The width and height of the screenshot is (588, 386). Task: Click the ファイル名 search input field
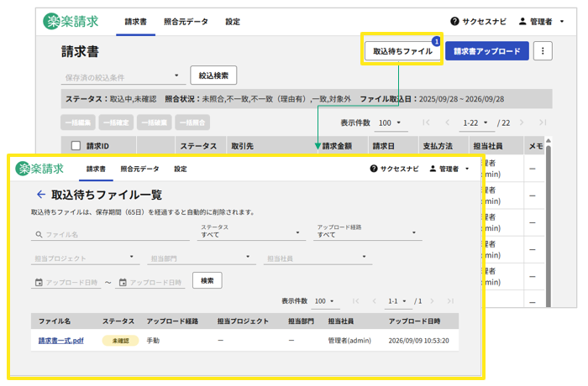click(110, 234)
